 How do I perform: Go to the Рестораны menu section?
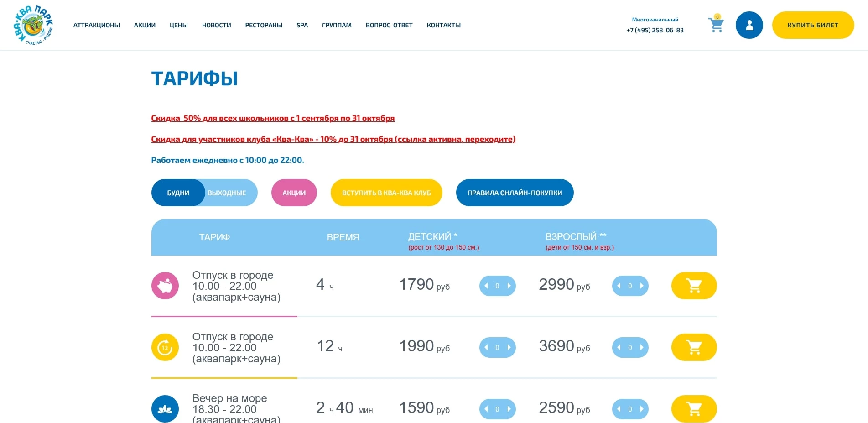tap(264, 25)
